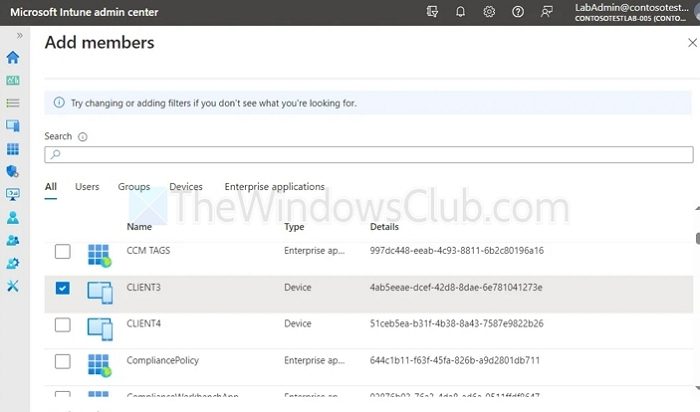The image size is (700, 412).
Task: Open settings gear in the header
Action: (x=489, y=12)
